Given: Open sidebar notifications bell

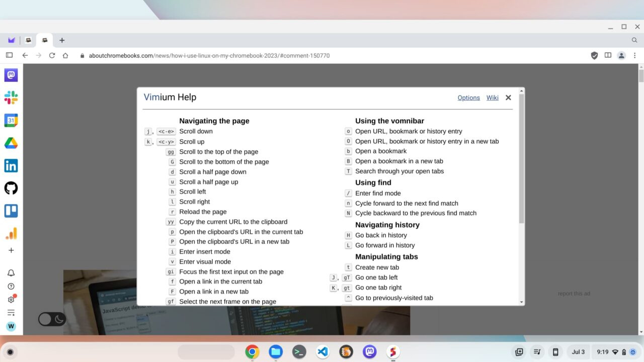Looking at the screenshot, I should [11, 273].
